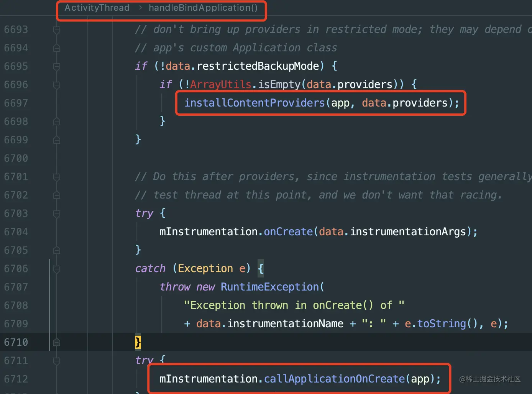
Task: Click line number 6709 in the gutter
Action: click(x=16, y=324)
